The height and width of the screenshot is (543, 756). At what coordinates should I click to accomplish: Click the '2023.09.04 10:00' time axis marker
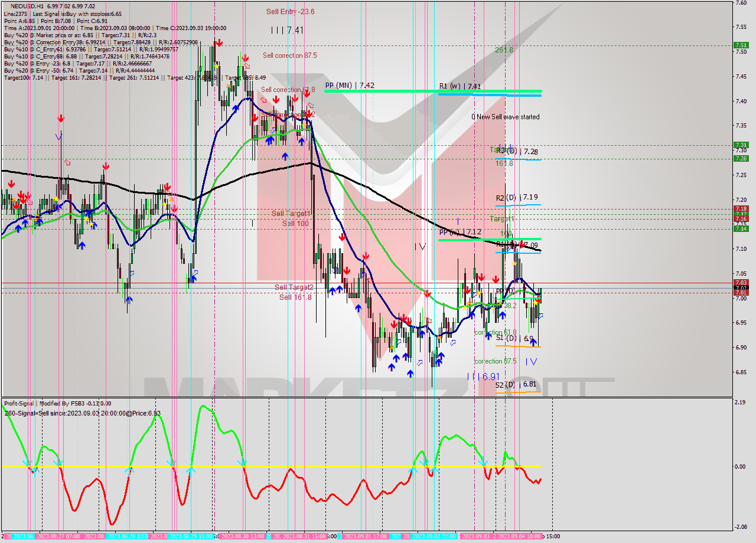click(521, 536)
